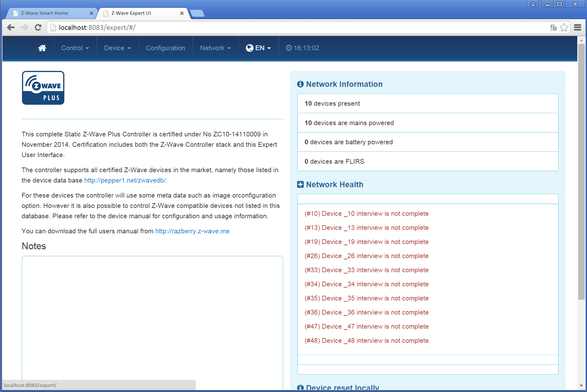The width and height of the screenshot is (587, 392).
Task: Bookmark this page with star icon
Action: 564,28
